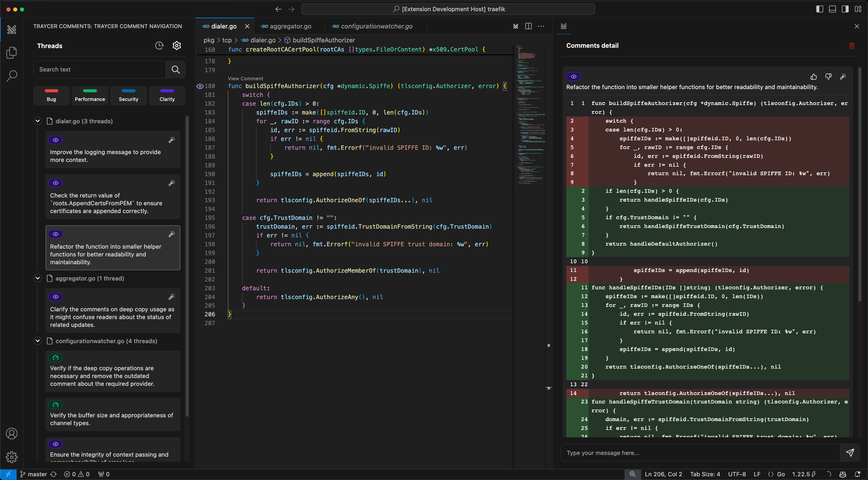
Task: Click the Threads list vertical scrollbar
Action: point(187,266)
